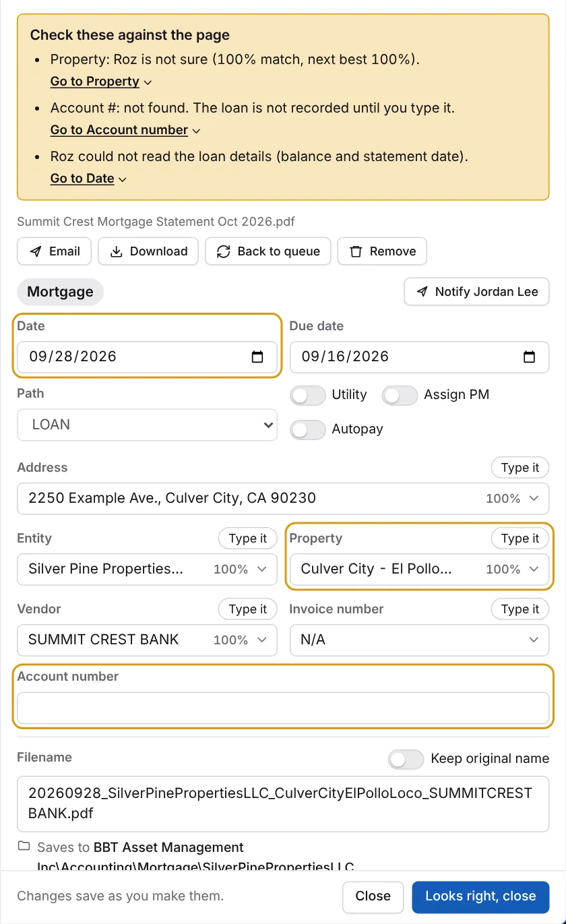Viewport: 566px width, 924px height.
Task: Click the file name Summit Crest Mortgage Statement
Action: point(156,222)
